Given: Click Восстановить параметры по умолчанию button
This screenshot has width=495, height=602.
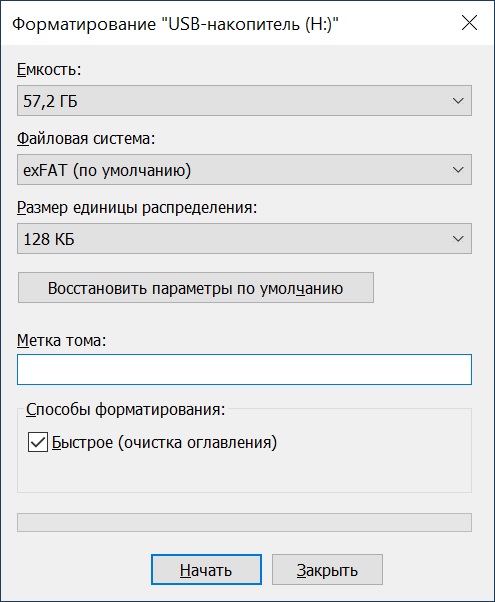Looking at the screenshot, I should coord(196,288).
